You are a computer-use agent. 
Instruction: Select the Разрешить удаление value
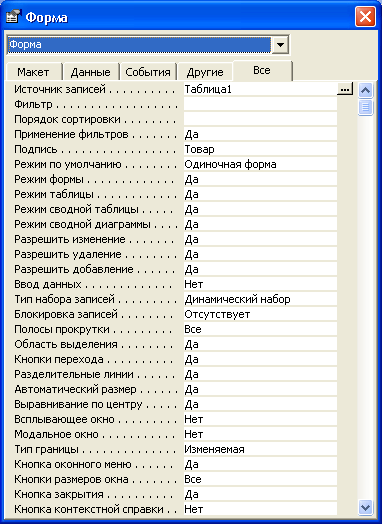tap(260, 254)
